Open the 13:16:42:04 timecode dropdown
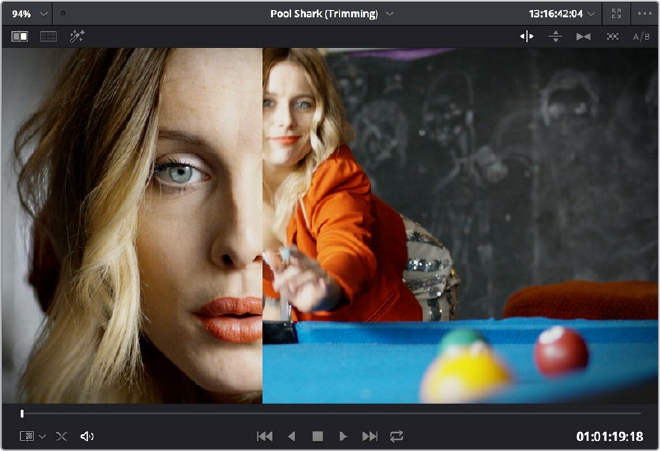This screenshot has width=660, height=451. pyautogui.click(x=591, y=14)
